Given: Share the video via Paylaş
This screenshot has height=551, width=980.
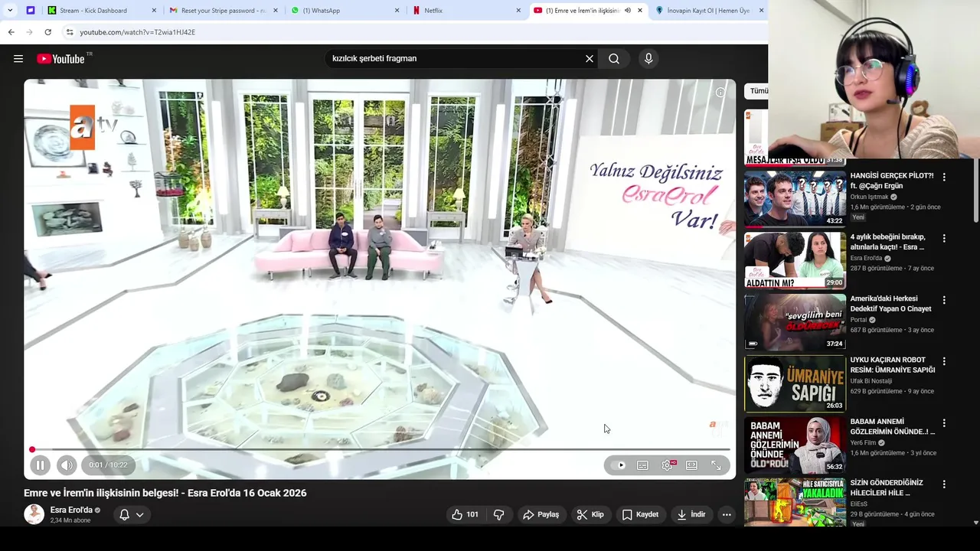Looking at the screenshot, I should tap(541, 515).
